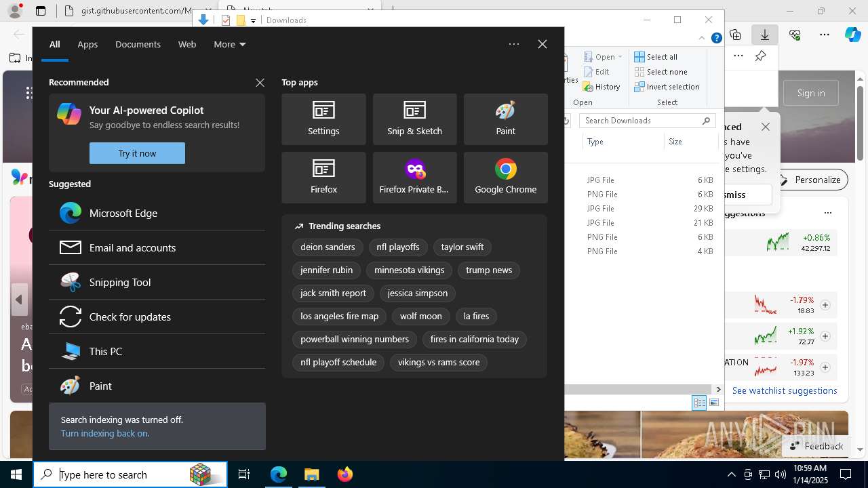Expand the More filter dropdown

tap(229, 44)
